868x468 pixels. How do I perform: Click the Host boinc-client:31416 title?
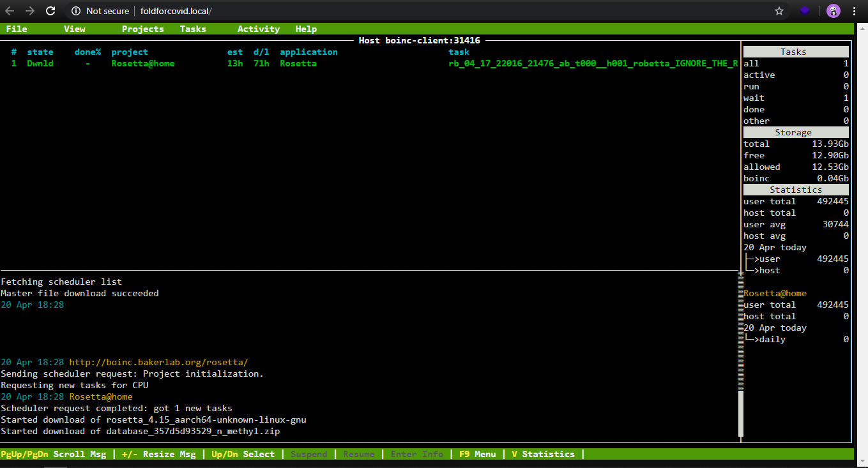(420, 40)
